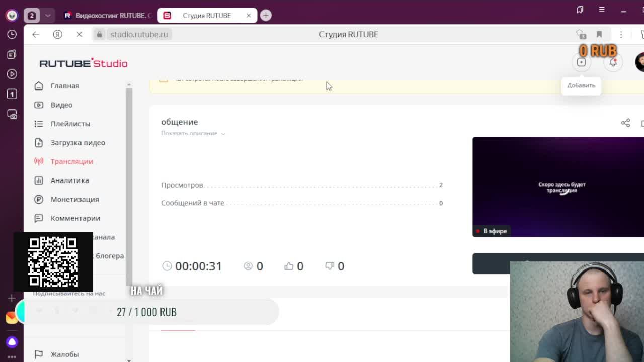
Task: Click the Сообщений в чате label
Action: click(x=193, y=203)
